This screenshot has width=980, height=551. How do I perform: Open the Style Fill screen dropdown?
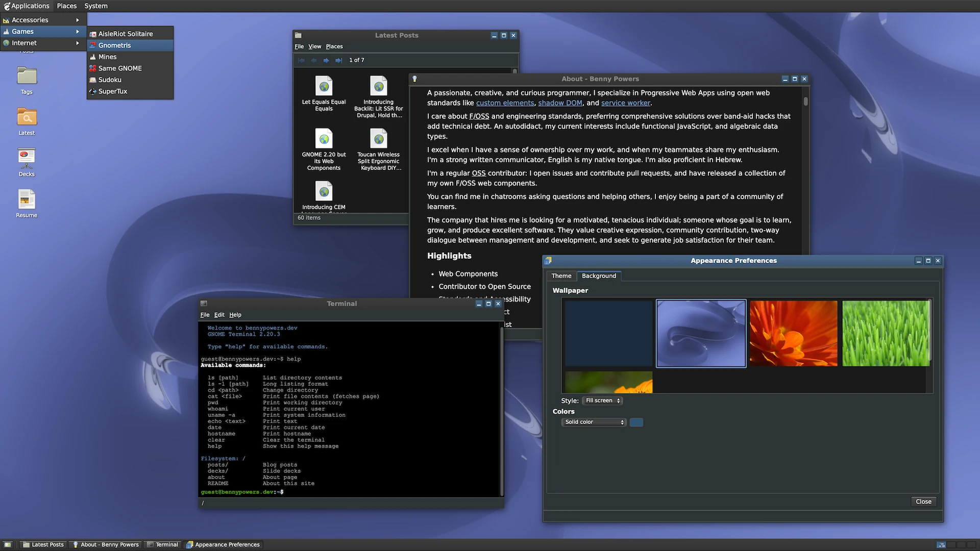click(602, 400)
